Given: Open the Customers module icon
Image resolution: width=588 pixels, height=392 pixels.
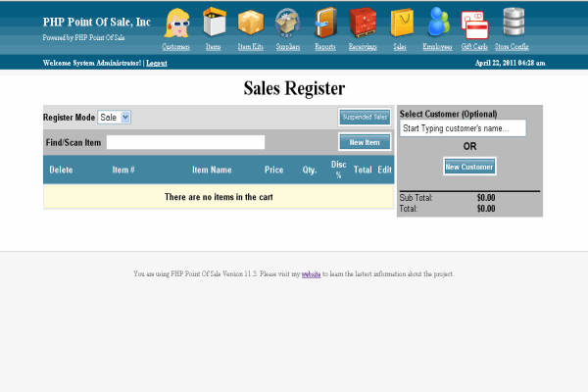Looking at the screenshot, I should click(175, 23).
